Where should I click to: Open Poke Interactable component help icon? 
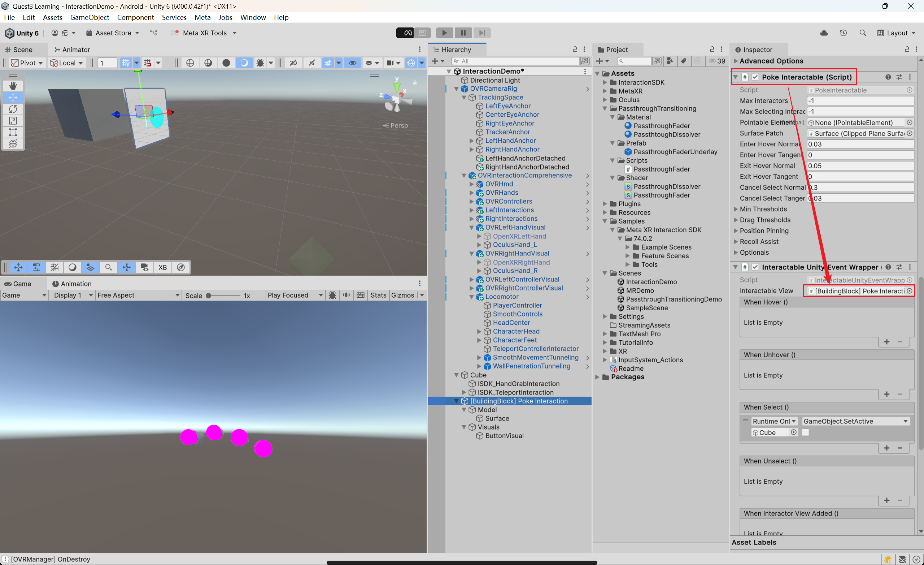888,77
